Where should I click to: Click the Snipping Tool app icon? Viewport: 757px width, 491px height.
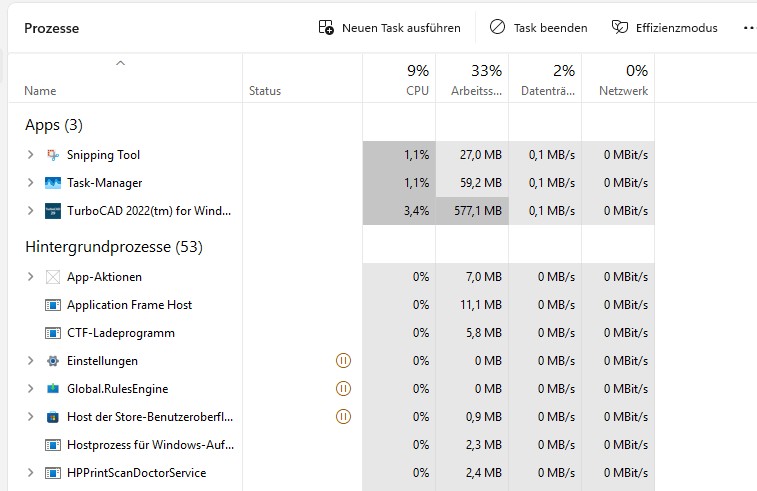[x=53, y=155]
